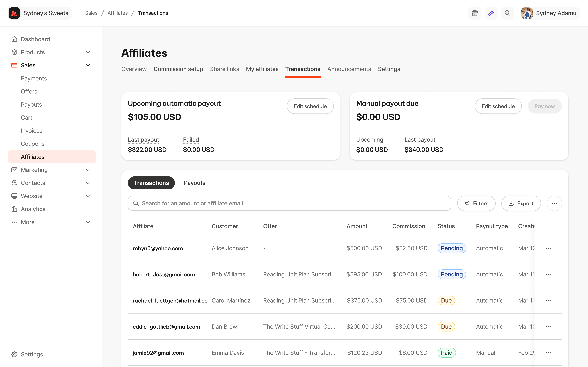Open the Filters button
The image size is (588, 367).
[476, 203]
